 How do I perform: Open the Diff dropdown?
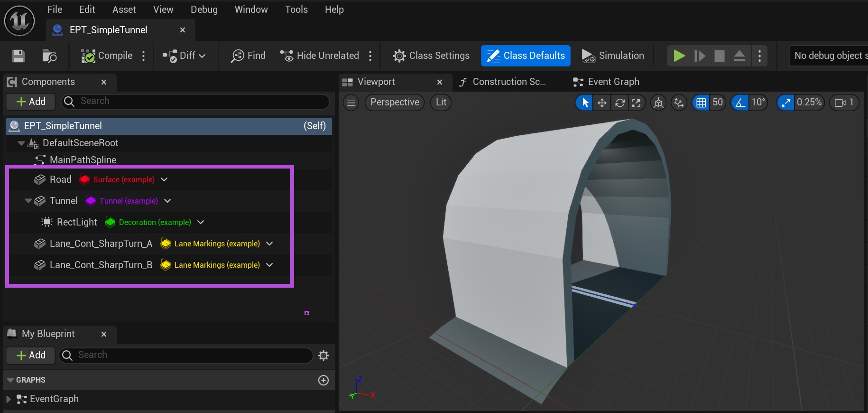click(184, 56)
